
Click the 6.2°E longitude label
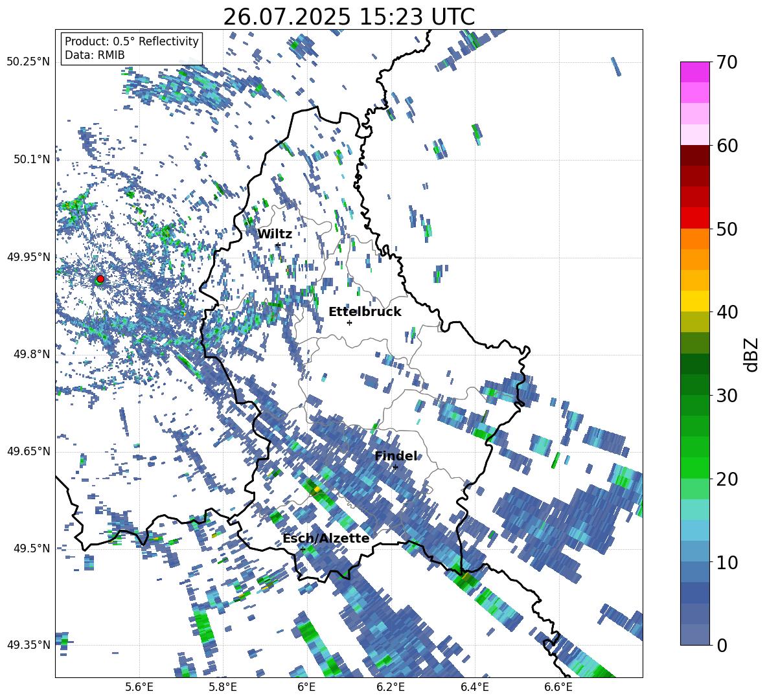(391, 687)
